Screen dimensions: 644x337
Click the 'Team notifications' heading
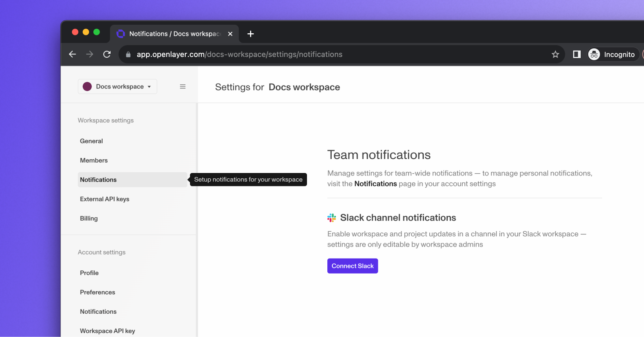(379, 155)
